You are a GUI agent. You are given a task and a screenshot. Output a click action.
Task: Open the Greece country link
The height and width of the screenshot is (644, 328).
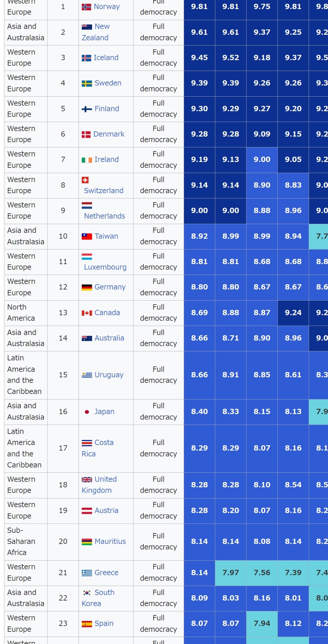coord(106,573)
